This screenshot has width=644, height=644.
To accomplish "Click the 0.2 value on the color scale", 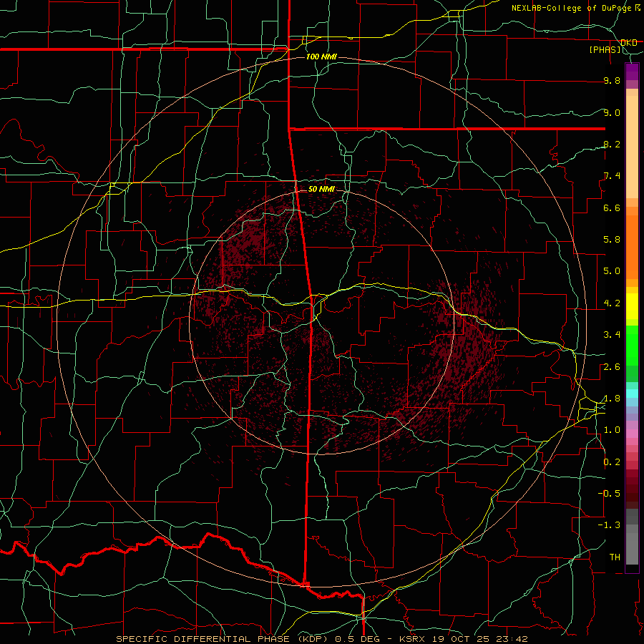I will click(x=612, y=462).
